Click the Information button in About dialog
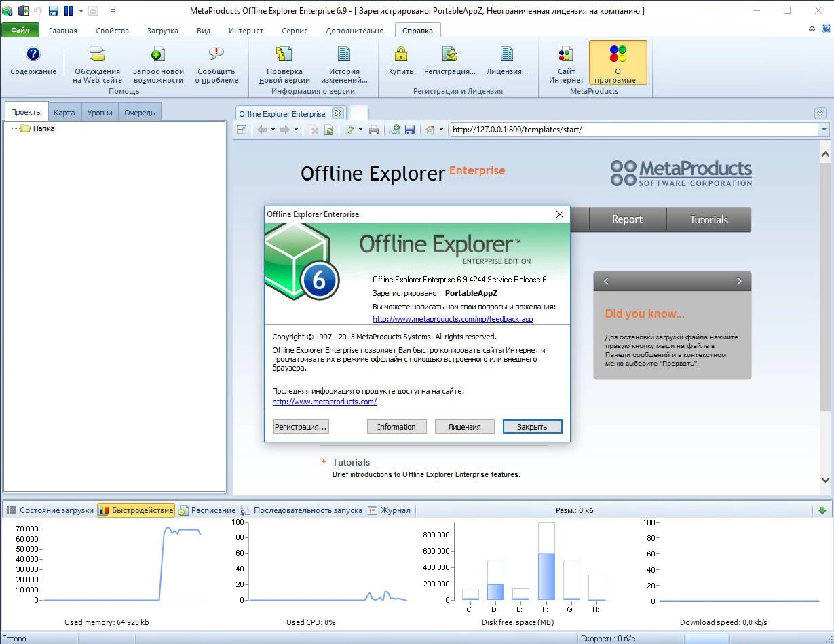834x644 pixels. tap(396, 427)
